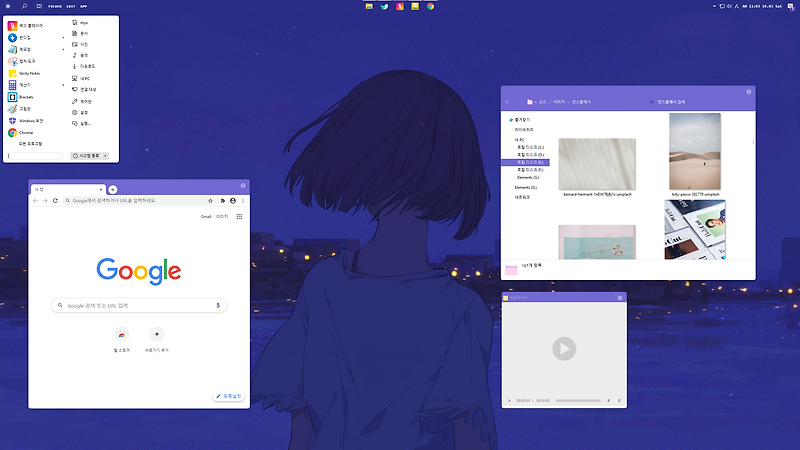Image resolution: width=800 pixels, height=450 pixels.
Task: Expand the system tray hidden icons arrow
Action: point(714,7)
